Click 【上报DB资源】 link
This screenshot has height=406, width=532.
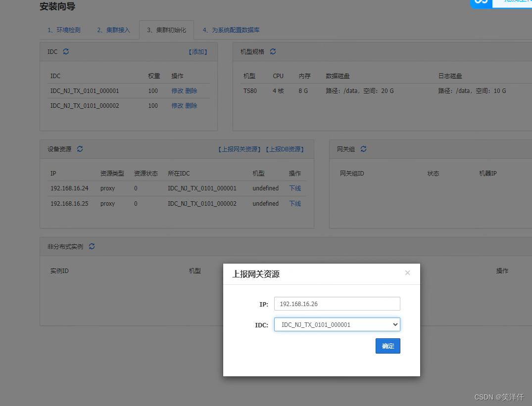tap(285, 149)
